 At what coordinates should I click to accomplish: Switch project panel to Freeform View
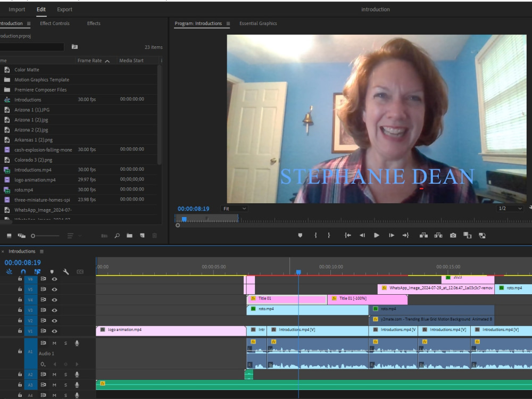(x=22, y=236)
